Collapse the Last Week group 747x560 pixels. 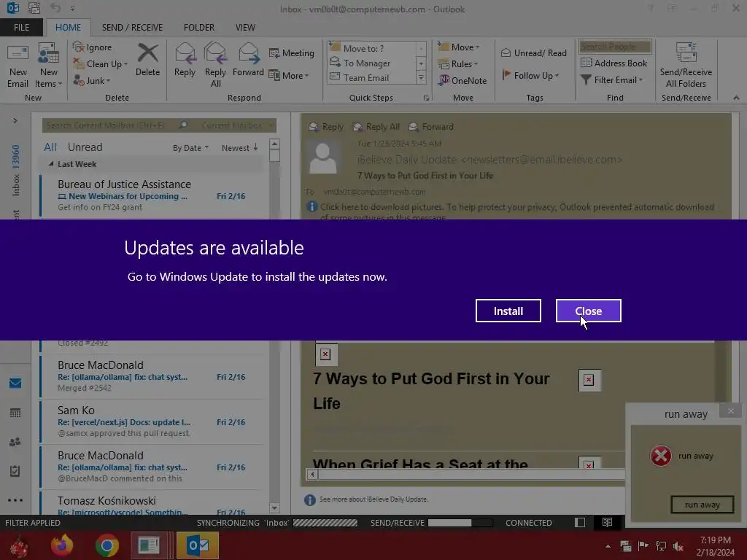51,164
